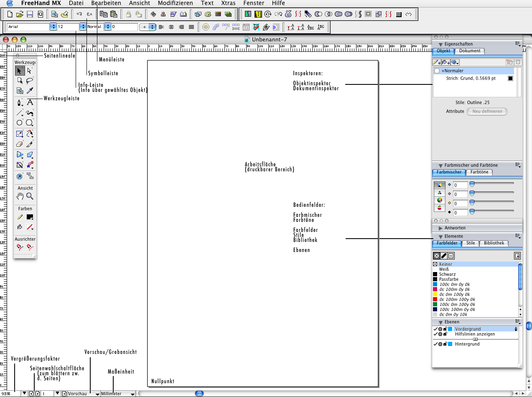Toggle the lock on the Hintergrund layer

click(x=445, y=344)
